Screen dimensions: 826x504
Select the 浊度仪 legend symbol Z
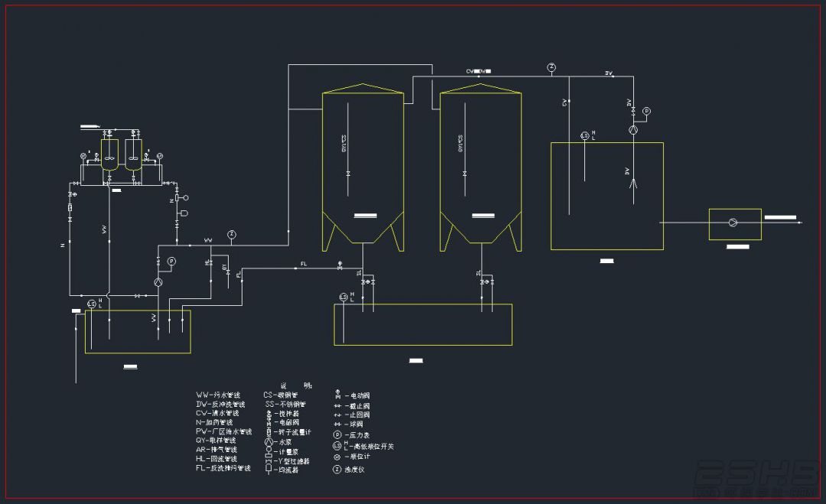click(337, 470)
